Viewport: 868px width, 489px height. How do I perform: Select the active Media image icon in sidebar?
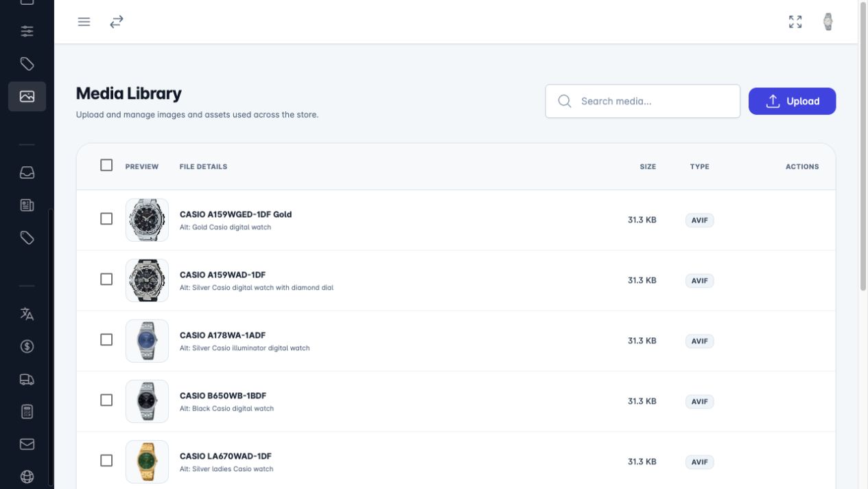point(27,97)
